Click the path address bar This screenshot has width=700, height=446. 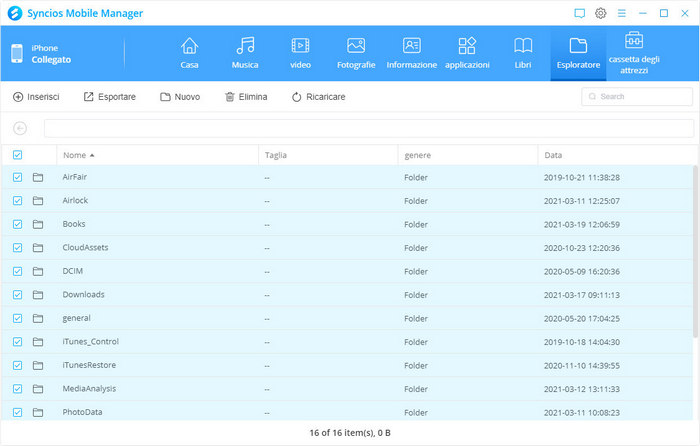pos(369,129)
